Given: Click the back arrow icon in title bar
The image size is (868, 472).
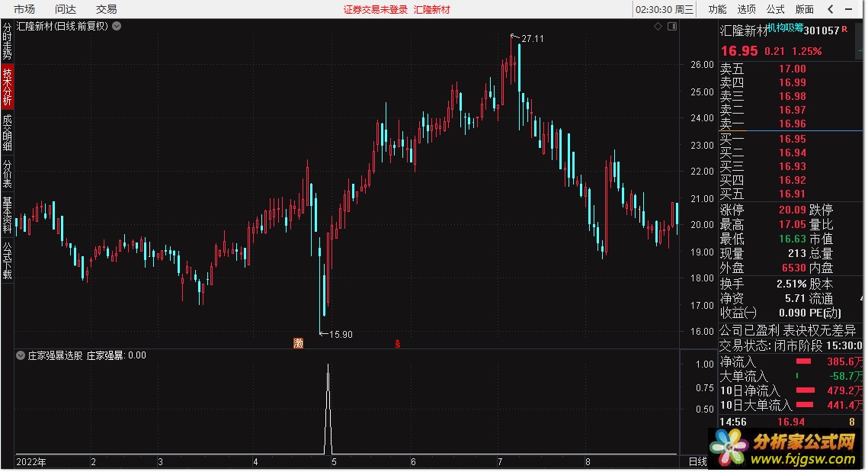Looking at the screenshot, I should [831, 9].
